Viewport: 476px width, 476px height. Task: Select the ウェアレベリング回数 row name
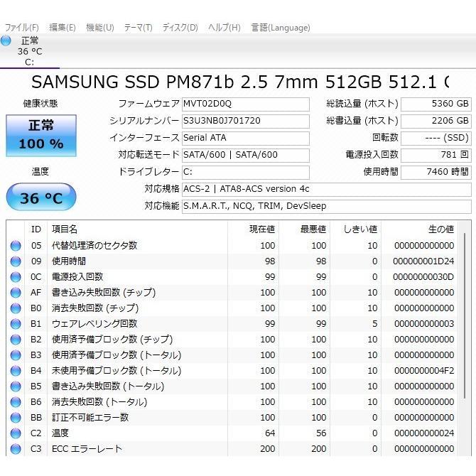94,323
